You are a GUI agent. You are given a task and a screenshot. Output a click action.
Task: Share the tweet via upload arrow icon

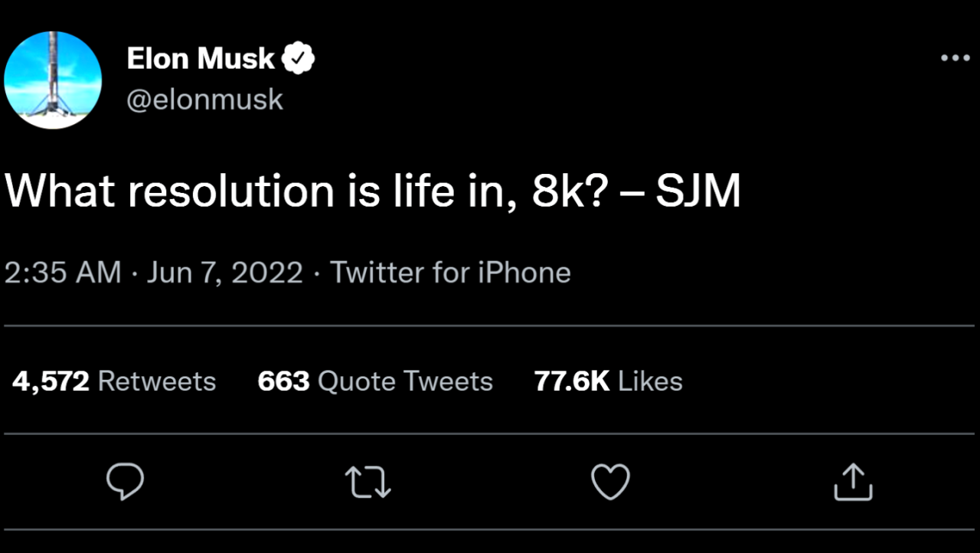point(853,482)
